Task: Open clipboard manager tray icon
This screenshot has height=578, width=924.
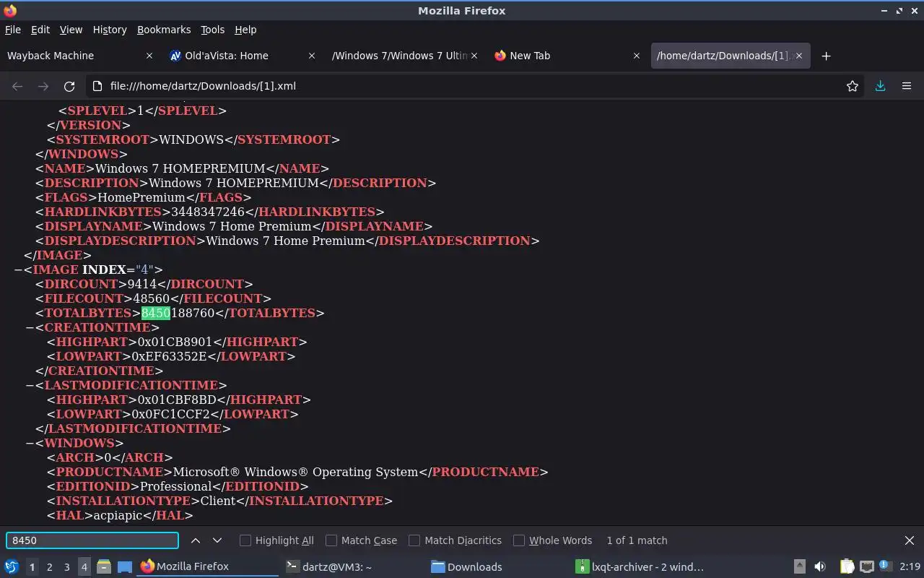Action: [847, 566]
